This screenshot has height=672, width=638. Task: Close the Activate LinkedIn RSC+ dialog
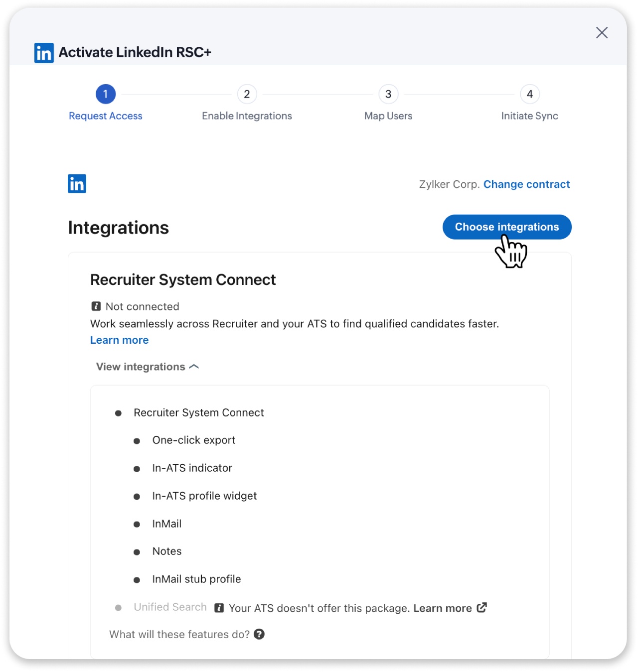coord(602,33)
